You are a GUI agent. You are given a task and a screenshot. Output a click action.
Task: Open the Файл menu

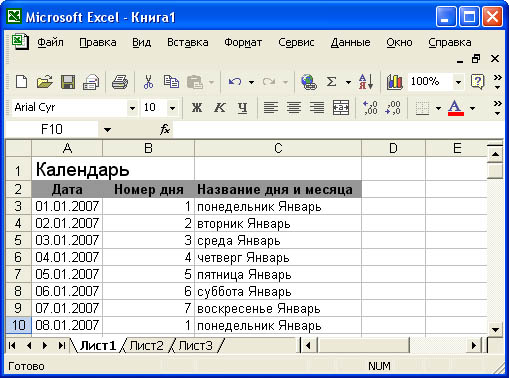click(50, 42)
